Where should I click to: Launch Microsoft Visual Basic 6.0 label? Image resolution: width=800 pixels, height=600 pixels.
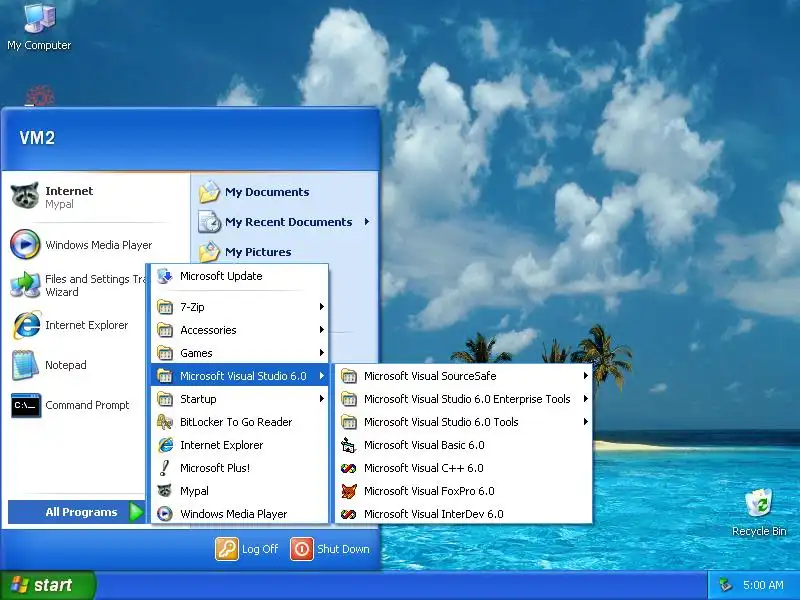(424, 445)
